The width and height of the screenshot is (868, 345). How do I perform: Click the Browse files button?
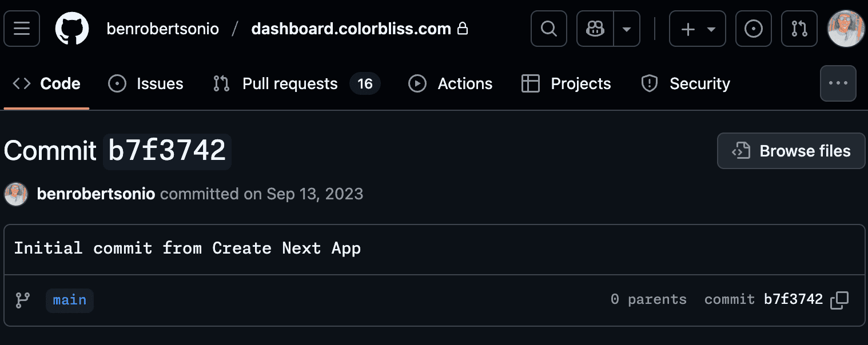tap(791, 151)
